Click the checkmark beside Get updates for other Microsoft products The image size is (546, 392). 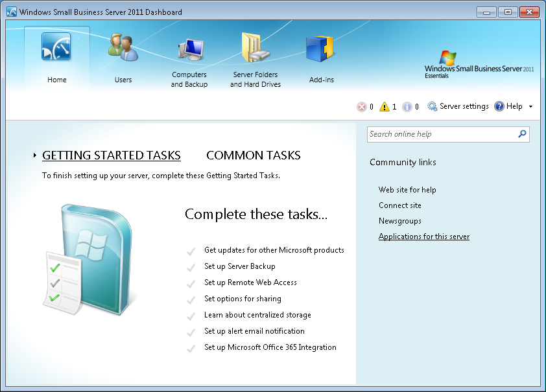point(191,251)
